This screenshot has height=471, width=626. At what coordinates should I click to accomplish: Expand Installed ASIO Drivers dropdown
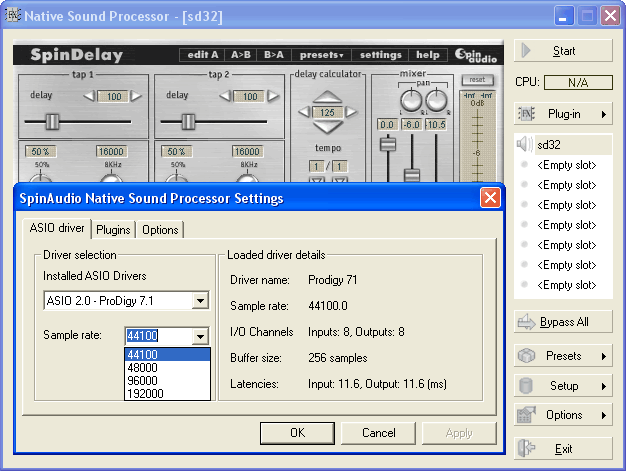pyautogui.click(x=200, y=300)
